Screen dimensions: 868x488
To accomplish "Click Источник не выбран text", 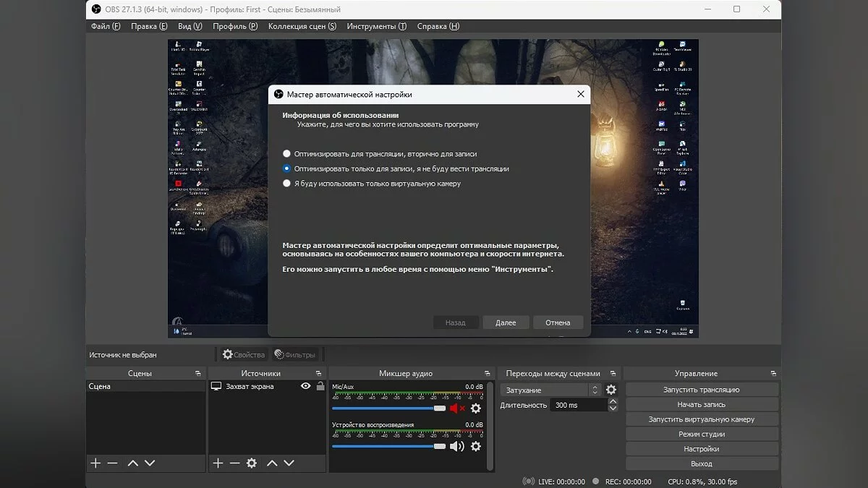I will pyautogui.click(x=123, y=355).
